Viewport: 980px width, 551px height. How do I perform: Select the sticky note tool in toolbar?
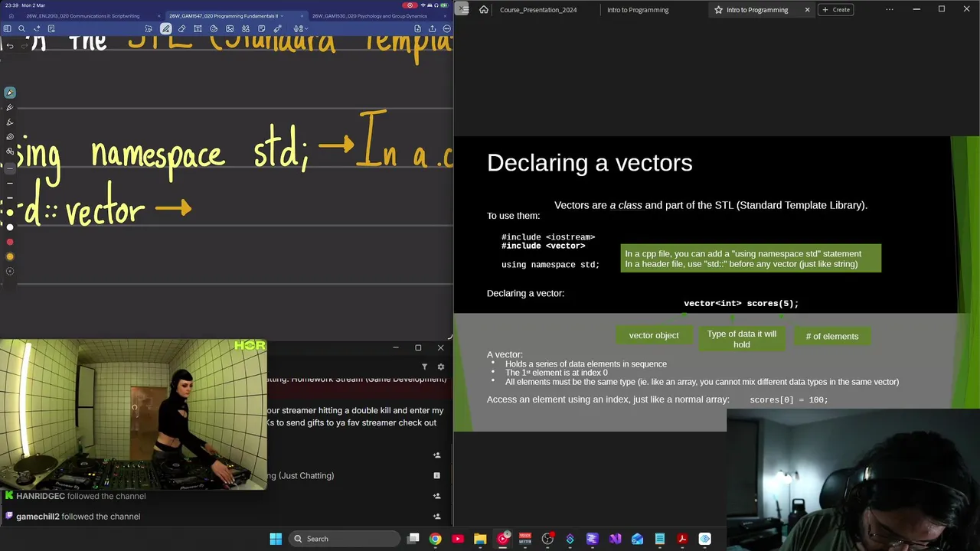tap(261, 28)
